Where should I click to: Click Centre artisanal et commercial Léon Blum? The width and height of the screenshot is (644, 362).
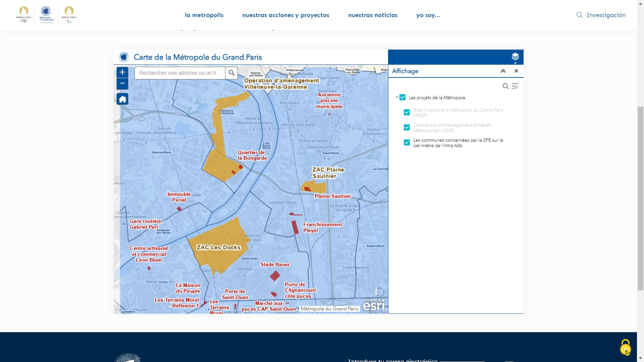pos(149,254)
